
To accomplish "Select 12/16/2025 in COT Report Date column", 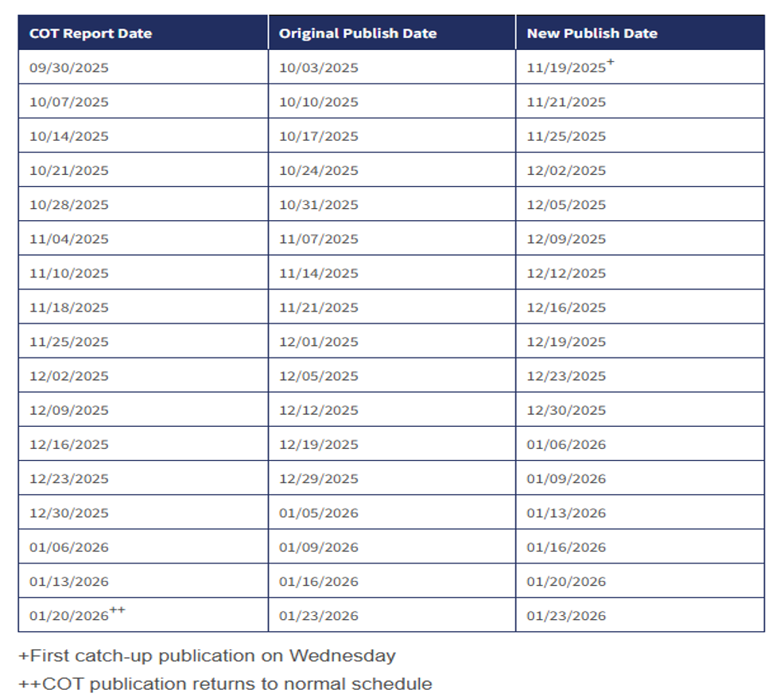I will click(69, 444).
